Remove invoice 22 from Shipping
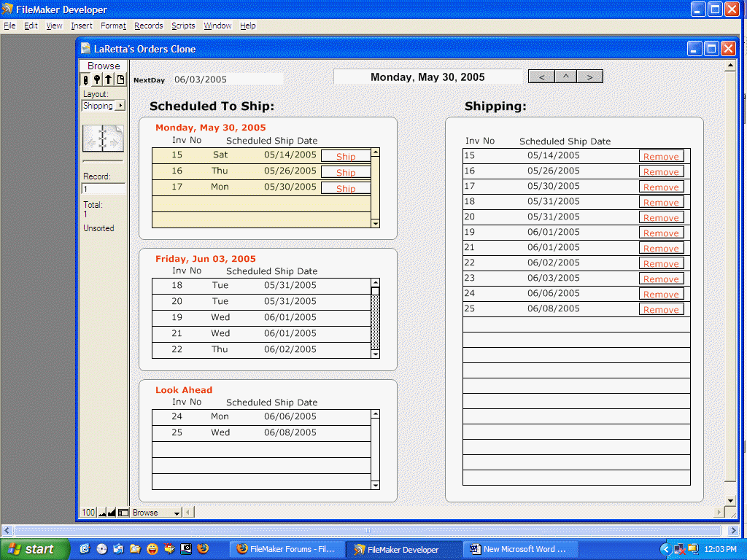The width and height of the screenshot is (747, 560). coord(661,263)
